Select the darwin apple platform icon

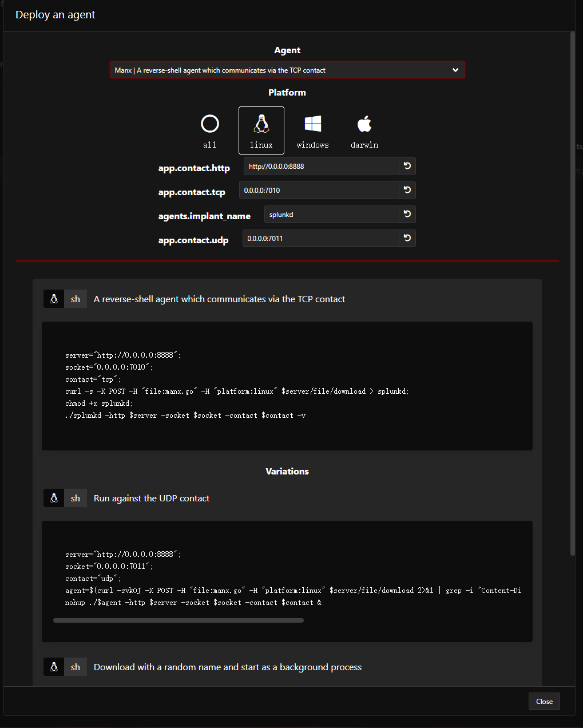pos(364,124)
